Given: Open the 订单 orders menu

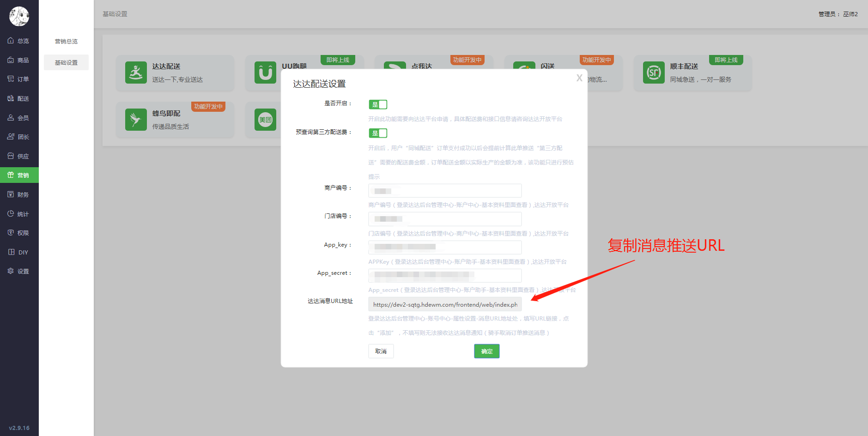Looking at the screenshot, I should 19,79.
